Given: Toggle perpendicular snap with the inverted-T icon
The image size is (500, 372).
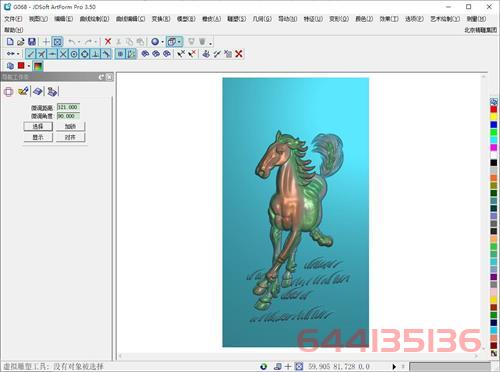Looking at the screenshot, I should pyautogui.click(x=96, y=54).
